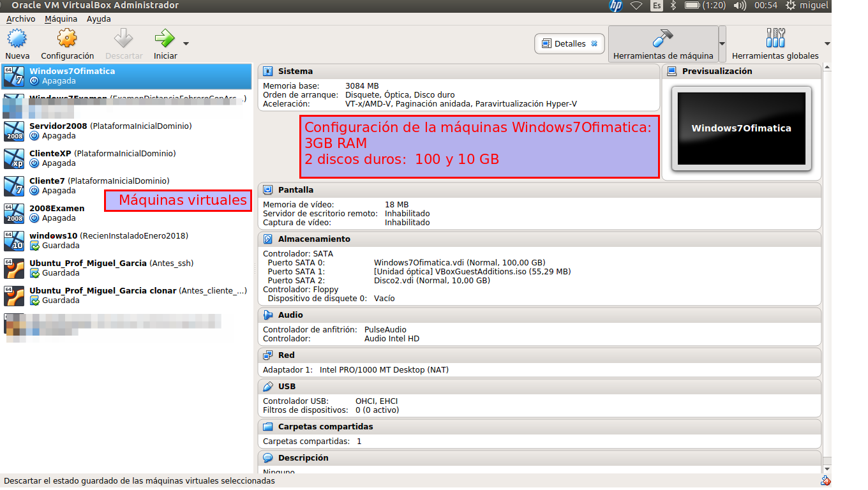Close the Detalles tab with its x icon

coord(594,43)
